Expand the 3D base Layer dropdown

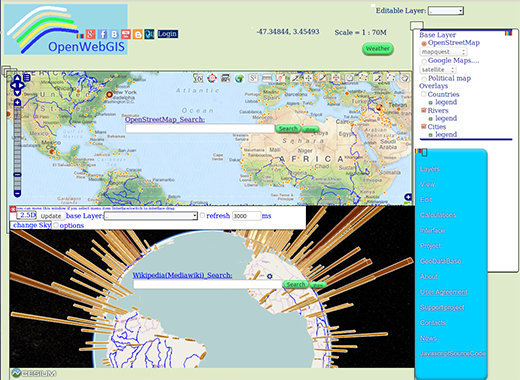click(x=151, y=216)
